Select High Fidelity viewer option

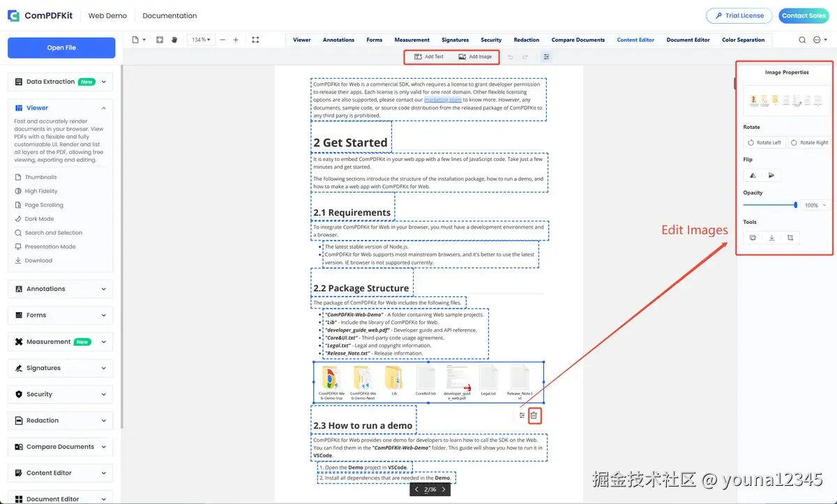point(41,191)
